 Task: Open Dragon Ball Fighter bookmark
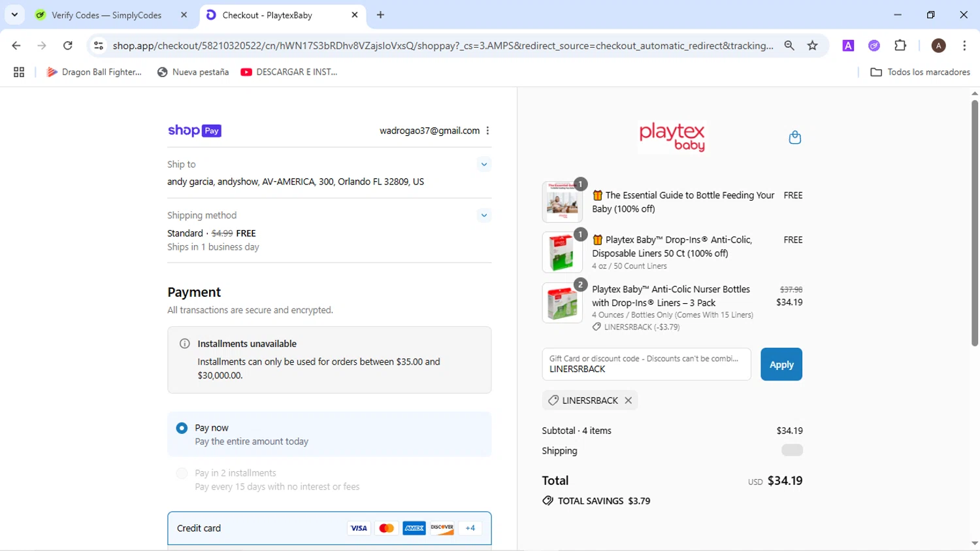pos(94,73)
